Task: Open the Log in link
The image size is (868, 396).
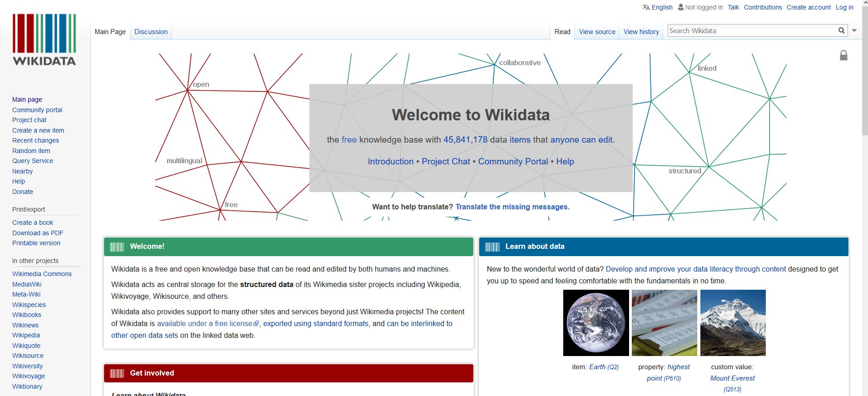Action: click(844, 7)
